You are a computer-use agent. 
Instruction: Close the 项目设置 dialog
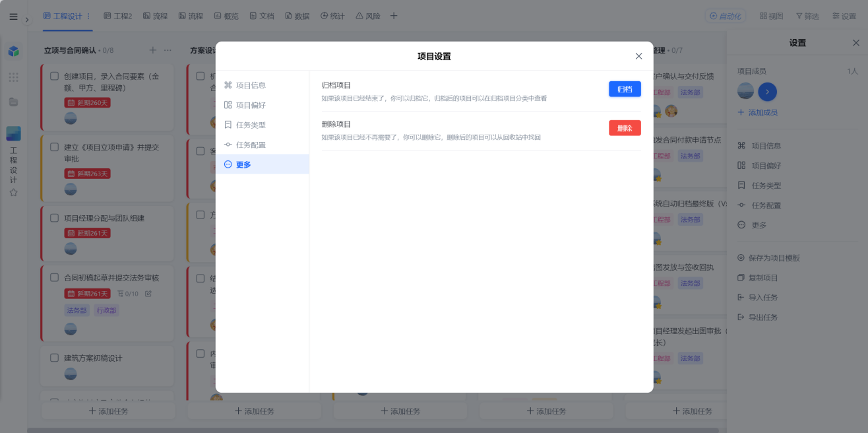coord(638,56)
